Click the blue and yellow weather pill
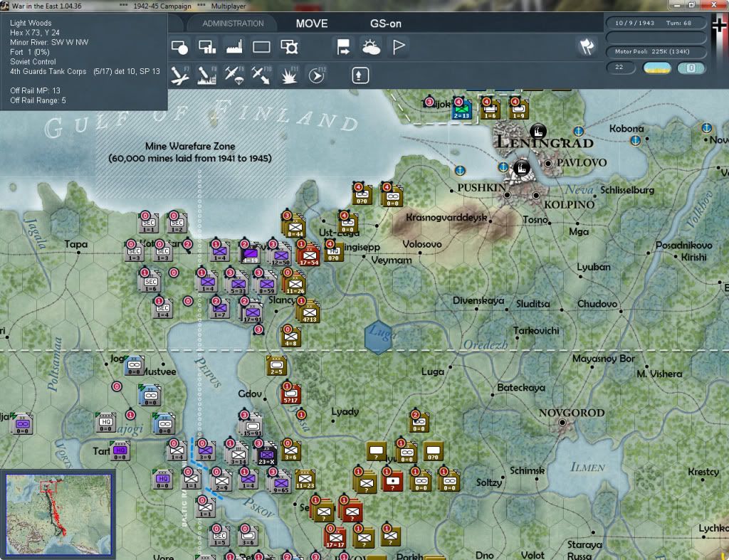 pos(657,68)
